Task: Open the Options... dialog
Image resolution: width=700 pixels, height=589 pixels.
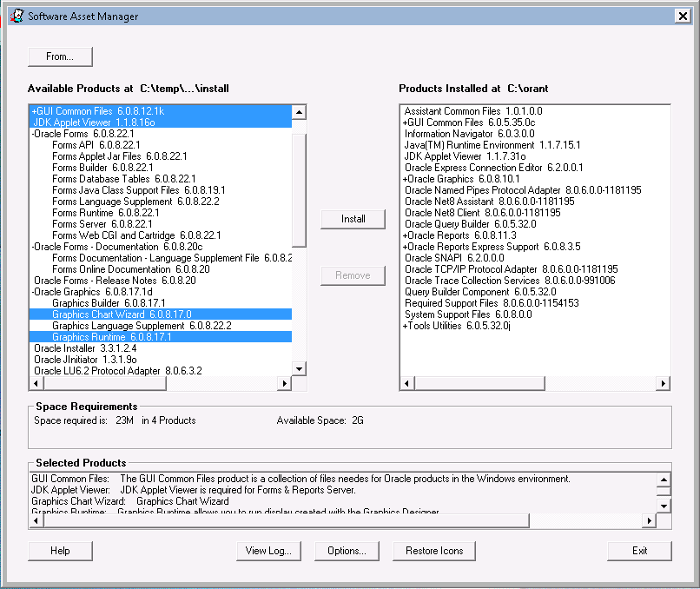Action: (x=347, y=551)
